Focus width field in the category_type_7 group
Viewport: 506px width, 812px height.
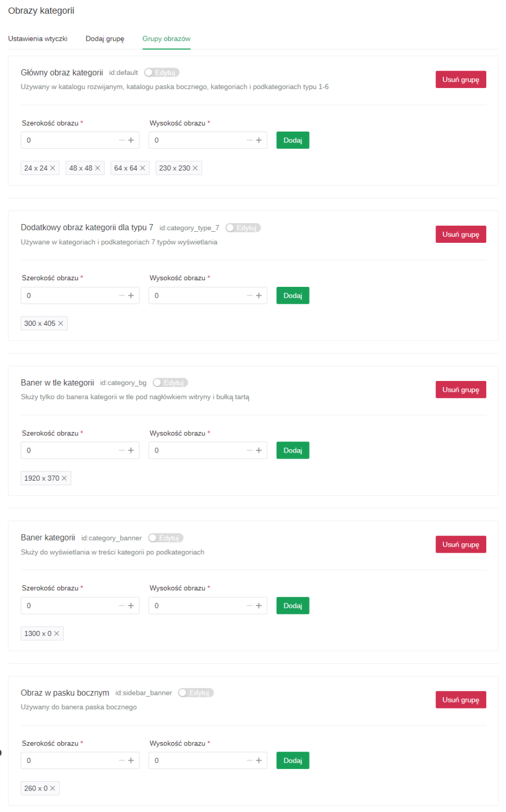coord(69,296)
